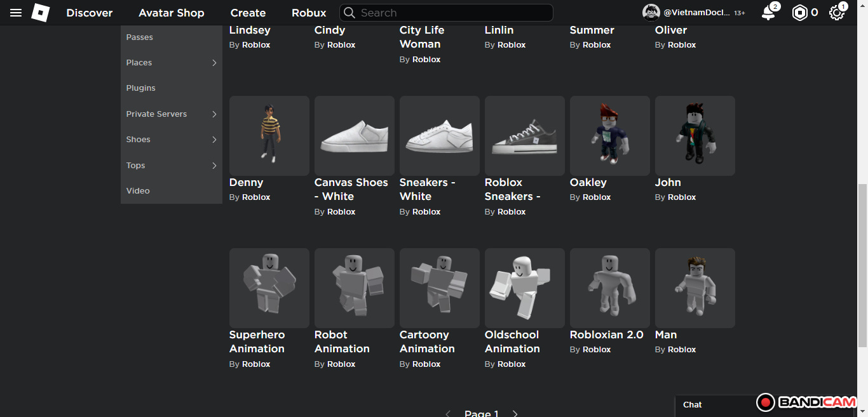Image resolution: width=868 pixels, height=417 pixels.
Task: Go to next page arrow
Action: coord(515,413)
